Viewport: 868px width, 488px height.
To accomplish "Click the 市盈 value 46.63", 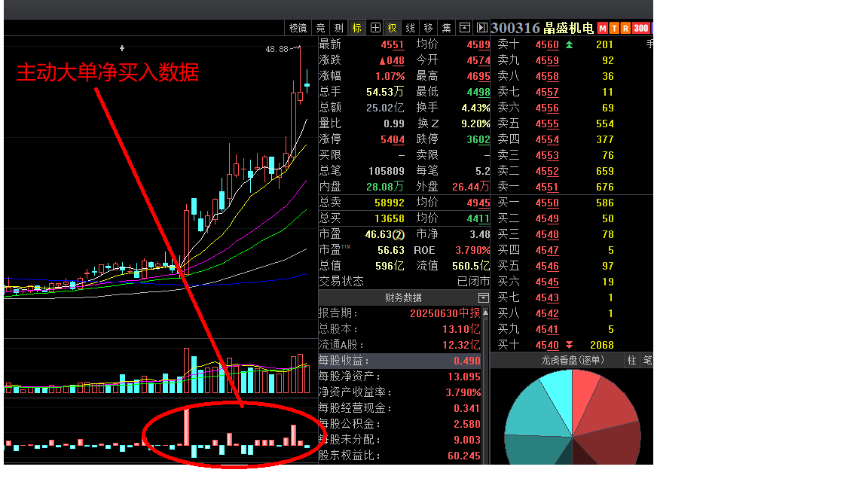I will pyautogui.click(x=379, y=235).
